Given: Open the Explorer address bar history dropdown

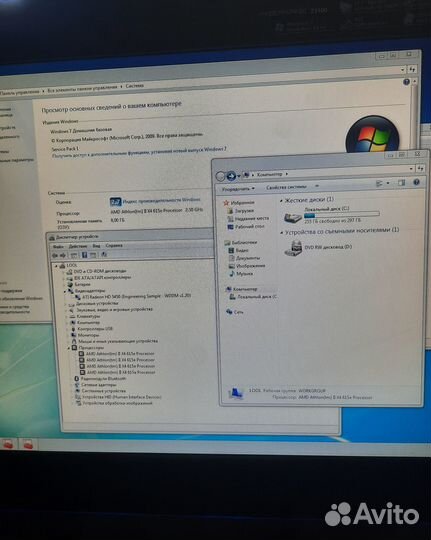Looking at the screenshot, I should [x=411, y=169].
